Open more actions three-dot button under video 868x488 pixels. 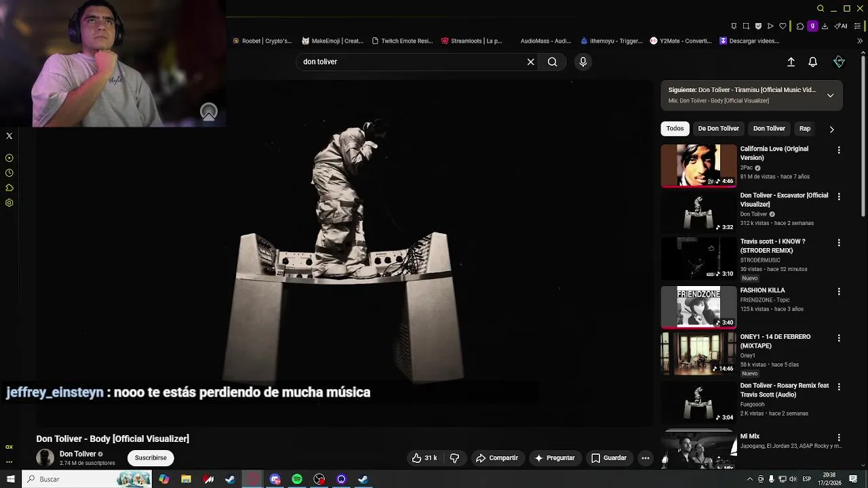coord(646,458)
